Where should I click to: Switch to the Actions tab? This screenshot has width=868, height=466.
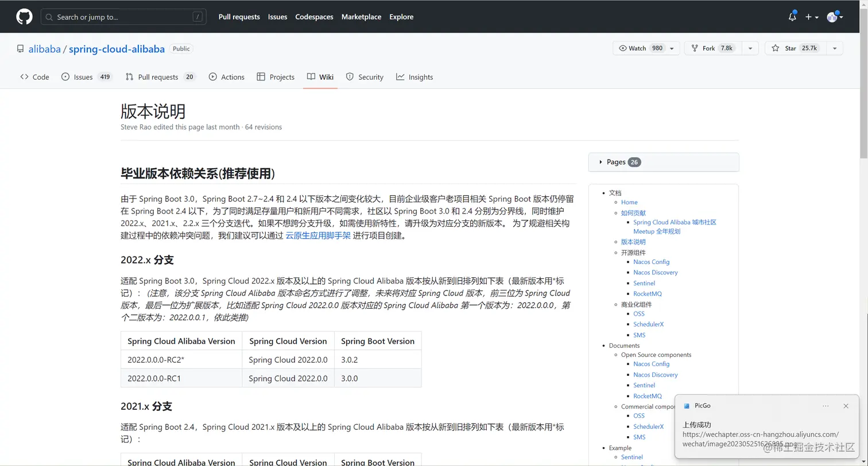[x=227, y=77]
